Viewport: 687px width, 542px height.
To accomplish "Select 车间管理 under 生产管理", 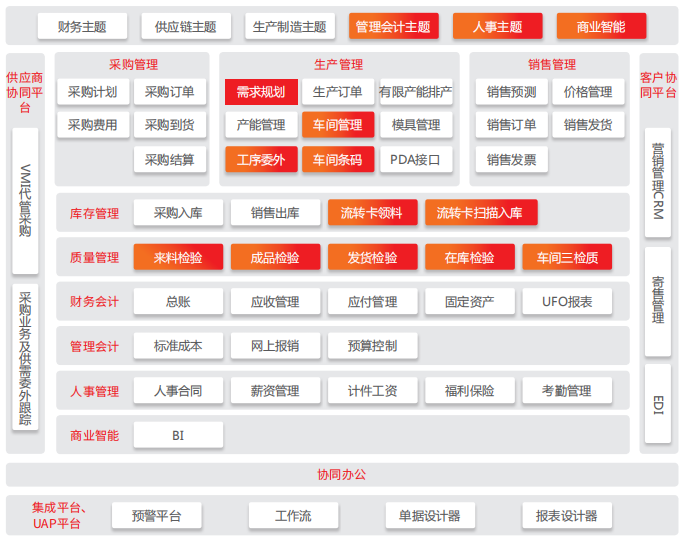I will coord(338,126).
